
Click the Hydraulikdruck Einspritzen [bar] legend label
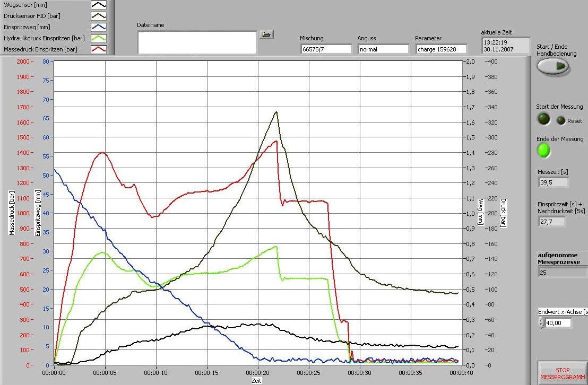(x=44, y=38)
